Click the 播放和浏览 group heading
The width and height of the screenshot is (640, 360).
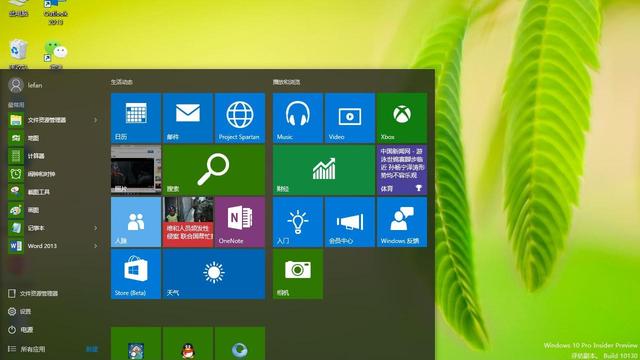(x=287, y=82)
